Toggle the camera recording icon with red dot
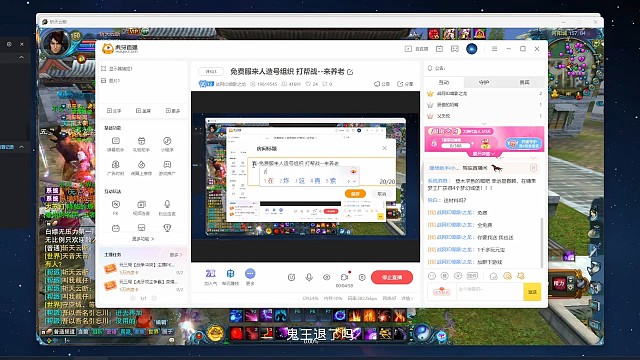Viewport: 640px width, 360px height. coord(344,276)
